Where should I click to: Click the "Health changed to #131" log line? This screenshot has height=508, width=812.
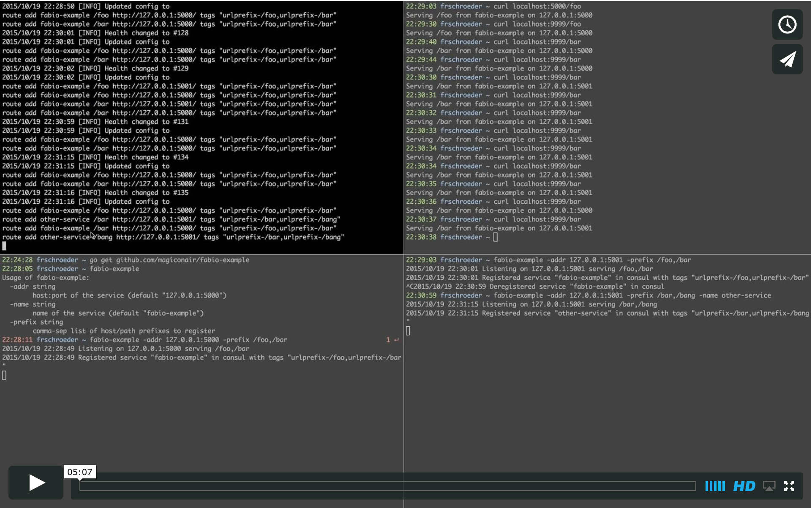click(95, 122)
